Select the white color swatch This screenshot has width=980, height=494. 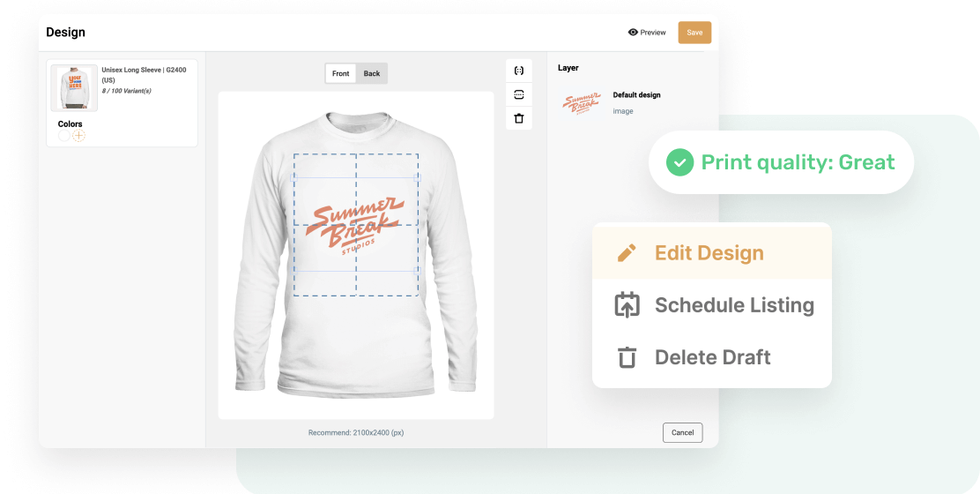pyautogui.click(x=64, y=136)
